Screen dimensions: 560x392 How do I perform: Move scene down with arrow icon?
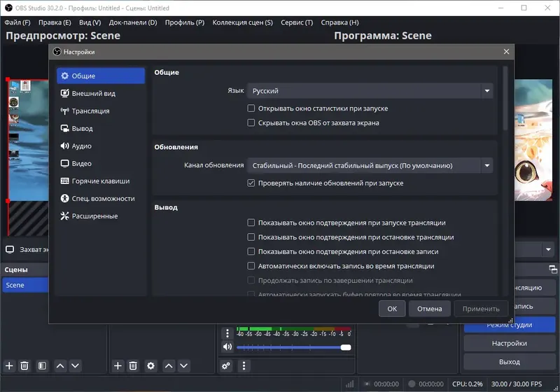[x=75, y=365]
